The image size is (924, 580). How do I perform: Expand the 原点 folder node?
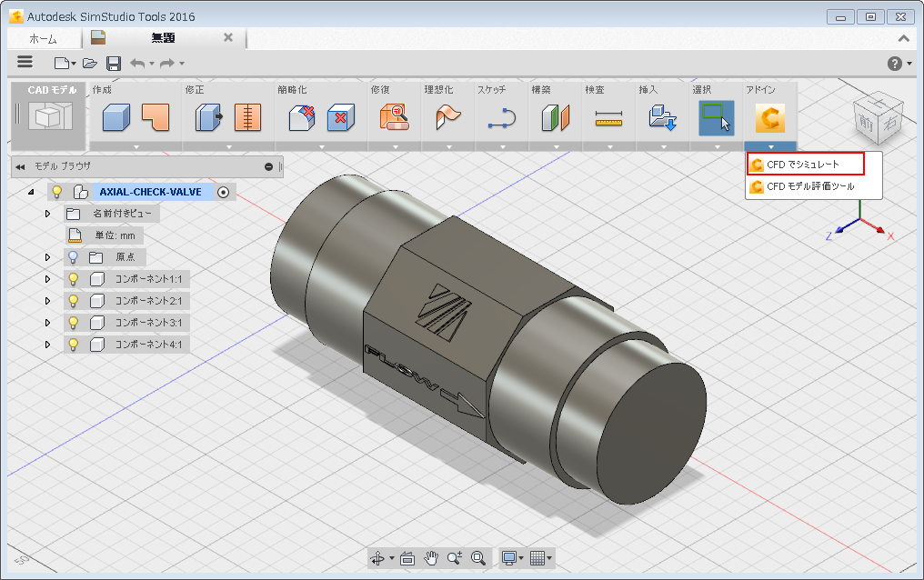coord(47,257)
